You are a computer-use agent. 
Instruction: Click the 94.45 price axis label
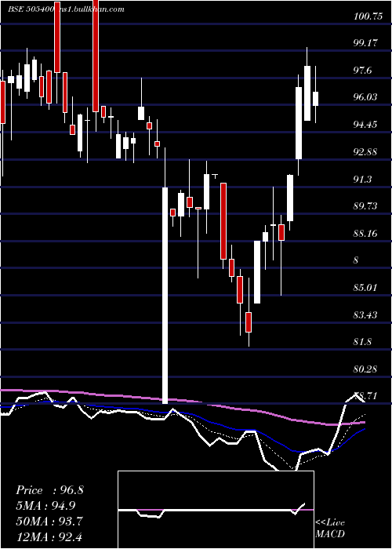(365, 124)
